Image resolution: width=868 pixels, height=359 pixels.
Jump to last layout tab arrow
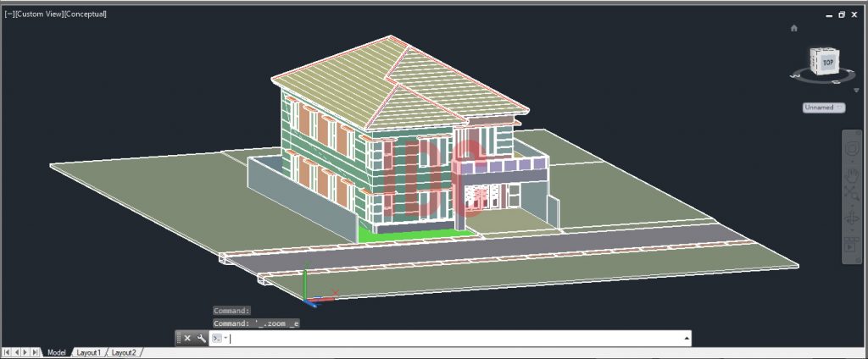[x=35, y=352]
